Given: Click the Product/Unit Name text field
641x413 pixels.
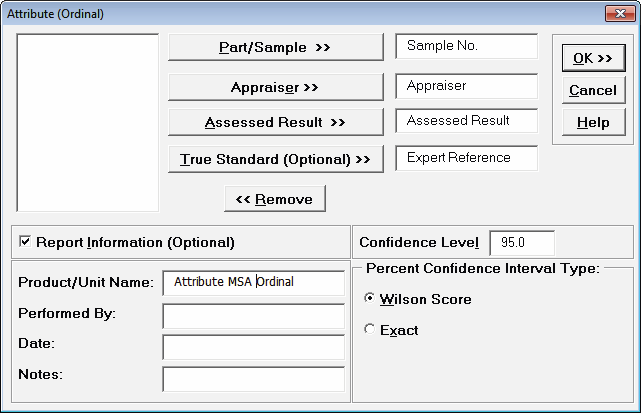Looking at the screenshot, I should tap(253, 283).
